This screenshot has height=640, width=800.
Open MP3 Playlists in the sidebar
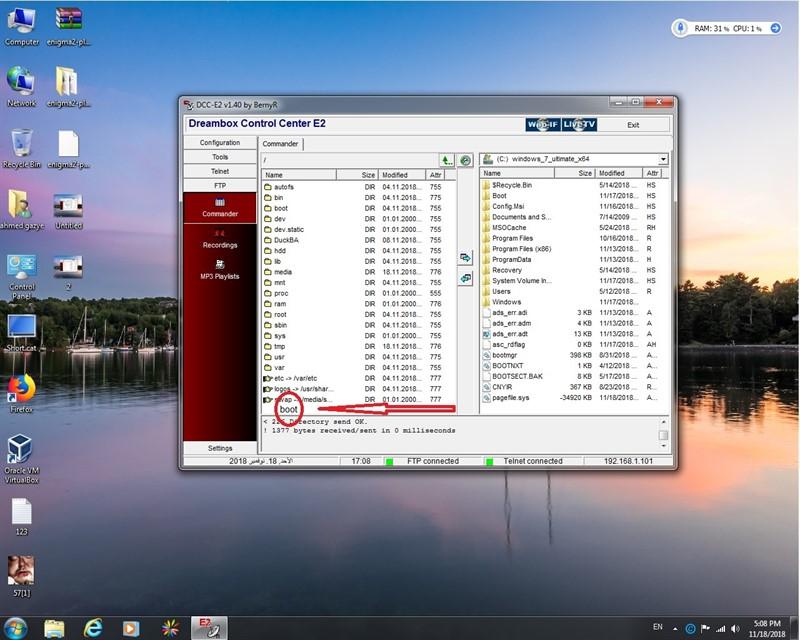(220, 270)
